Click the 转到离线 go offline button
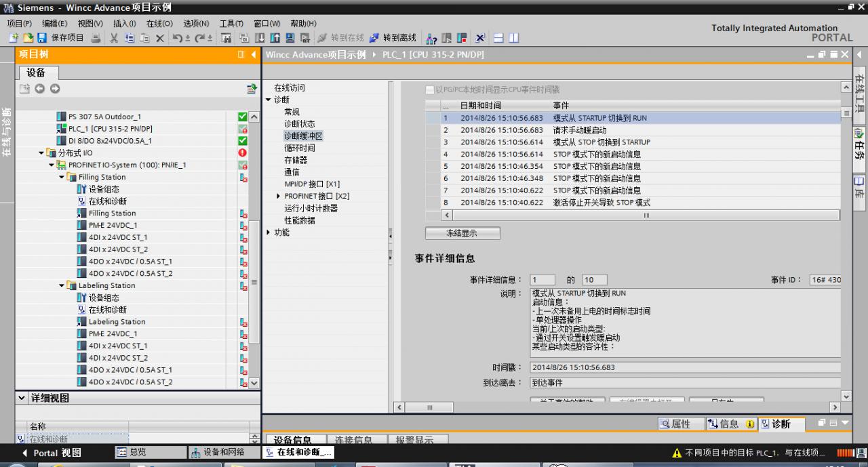This screenshot has height=467, width=868. tap(393, 38)
